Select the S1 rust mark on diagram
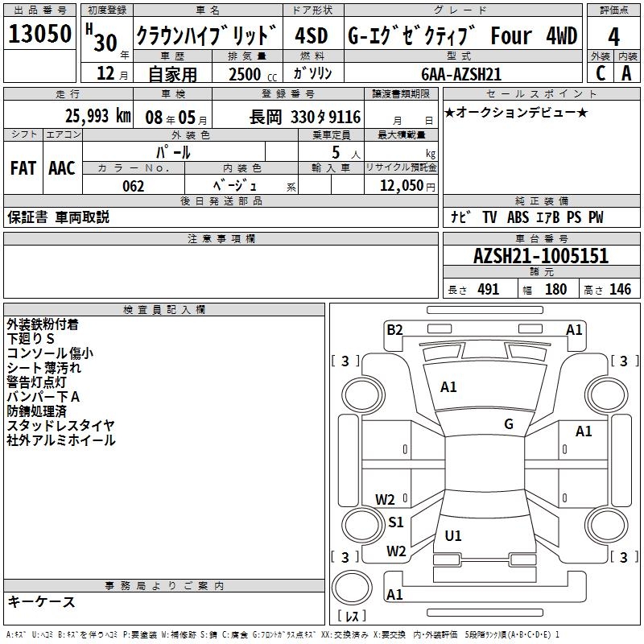This screenshot has height=644, width=644. click(395, 522)
